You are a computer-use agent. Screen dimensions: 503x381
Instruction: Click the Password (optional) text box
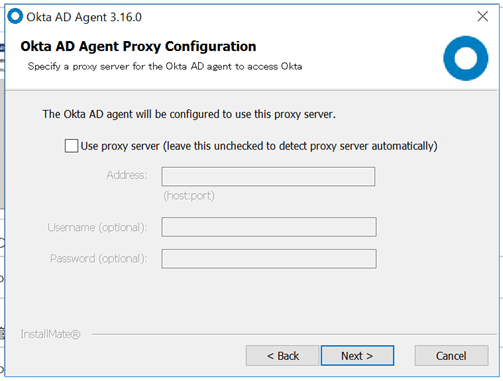click(269, 259)
